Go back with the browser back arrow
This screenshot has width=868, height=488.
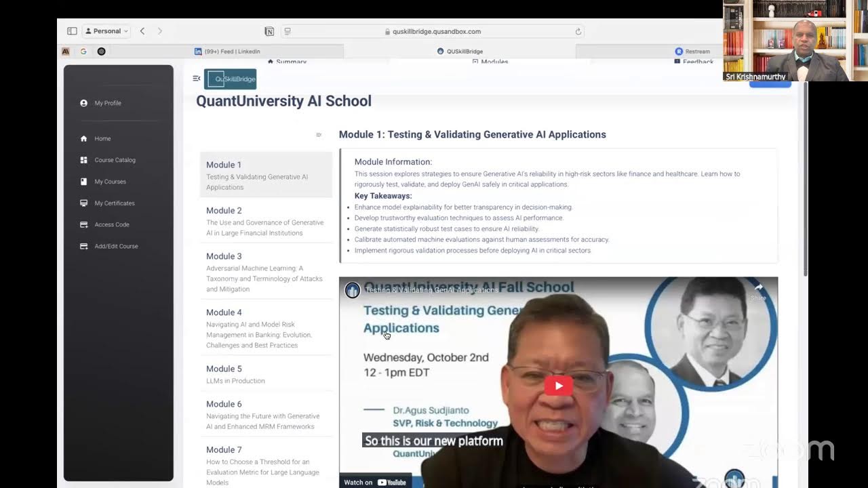[142, 31]
